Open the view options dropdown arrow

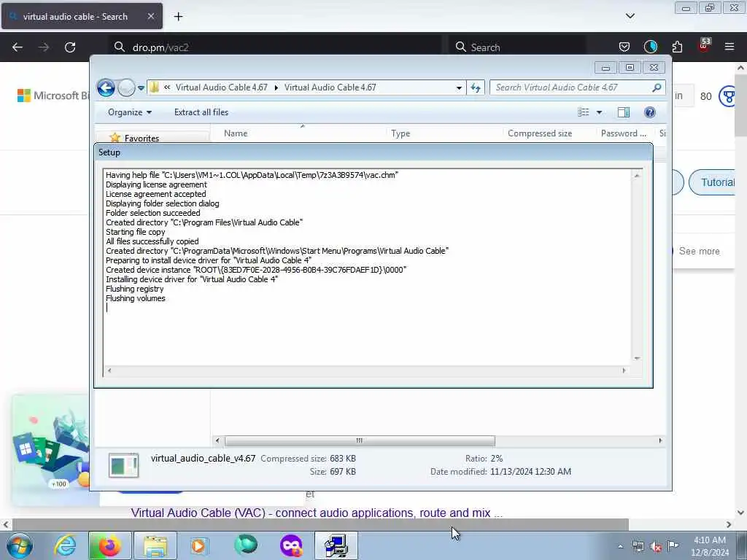600,112
